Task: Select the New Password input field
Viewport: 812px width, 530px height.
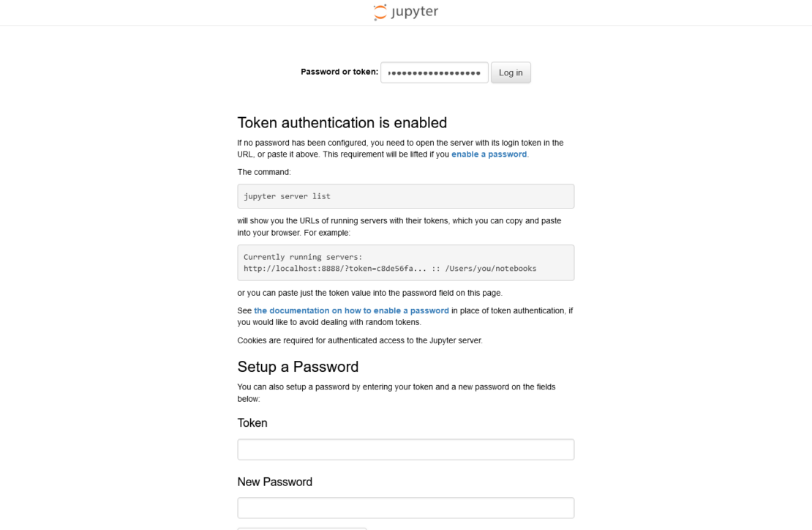Action: 405,508
